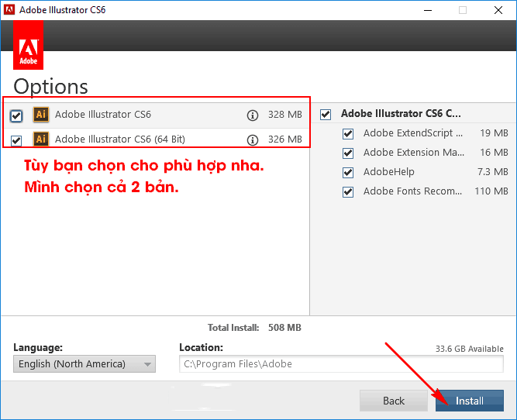Select the Adobe Illustrator CS6 row label
Screen dimensions: 517x420
click(103, 115)
